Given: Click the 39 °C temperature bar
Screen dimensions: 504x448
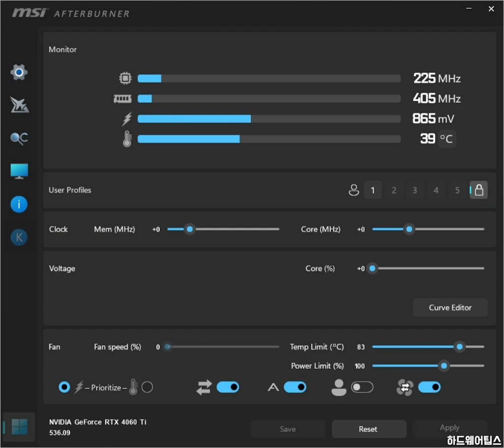Looking at the screenshot, I should coord(269,139).
